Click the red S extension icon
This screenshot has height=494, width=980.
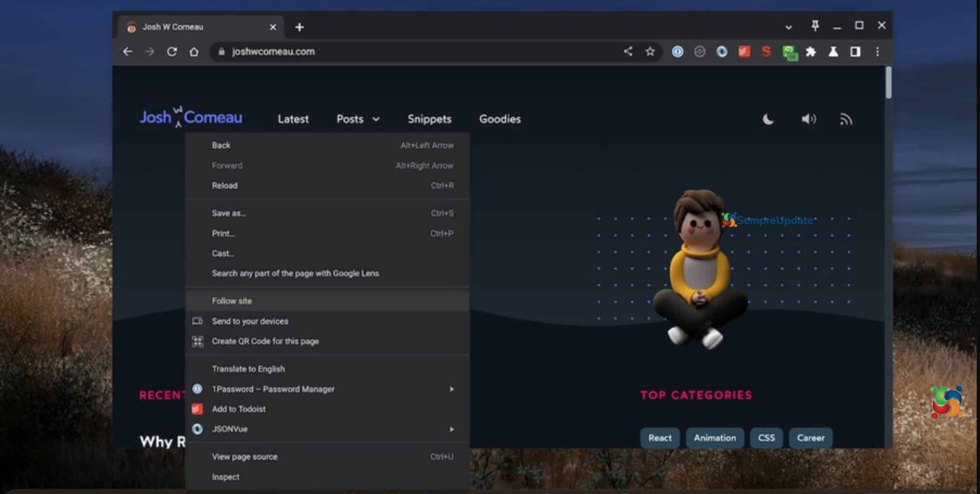click(766, 52)
